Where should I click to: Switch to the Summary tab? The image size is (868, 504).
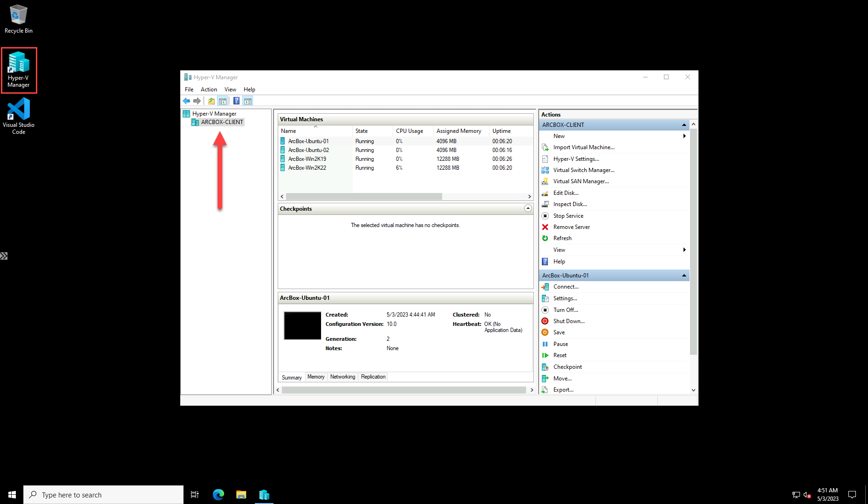[x=292, y=377]
